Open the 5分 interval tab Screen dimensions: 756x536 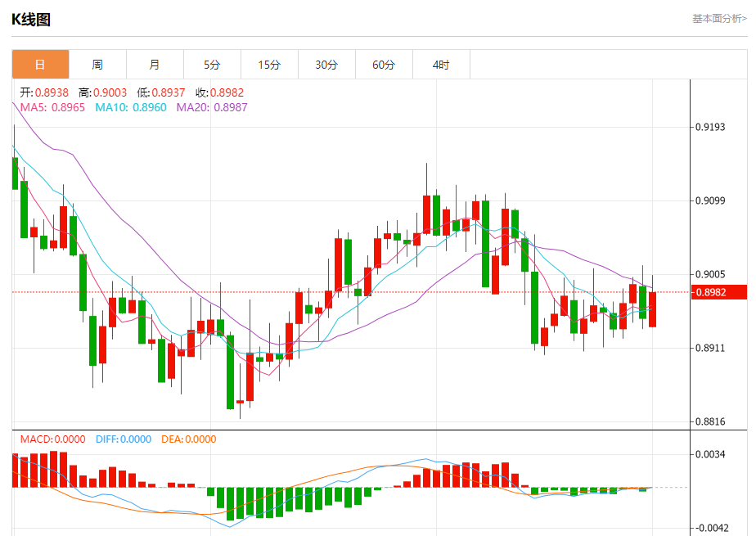point(212,64)
